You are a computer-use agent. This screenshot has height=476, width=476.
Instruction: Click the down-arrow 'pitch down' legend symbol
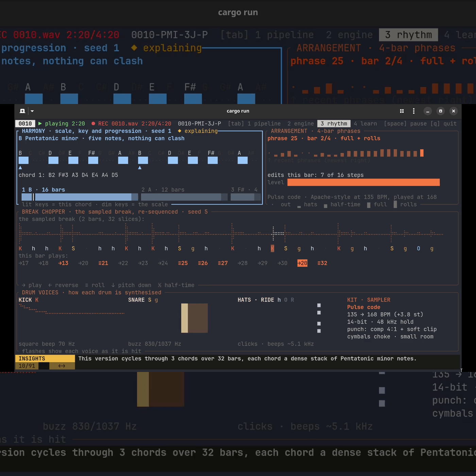tap(113, 285)
